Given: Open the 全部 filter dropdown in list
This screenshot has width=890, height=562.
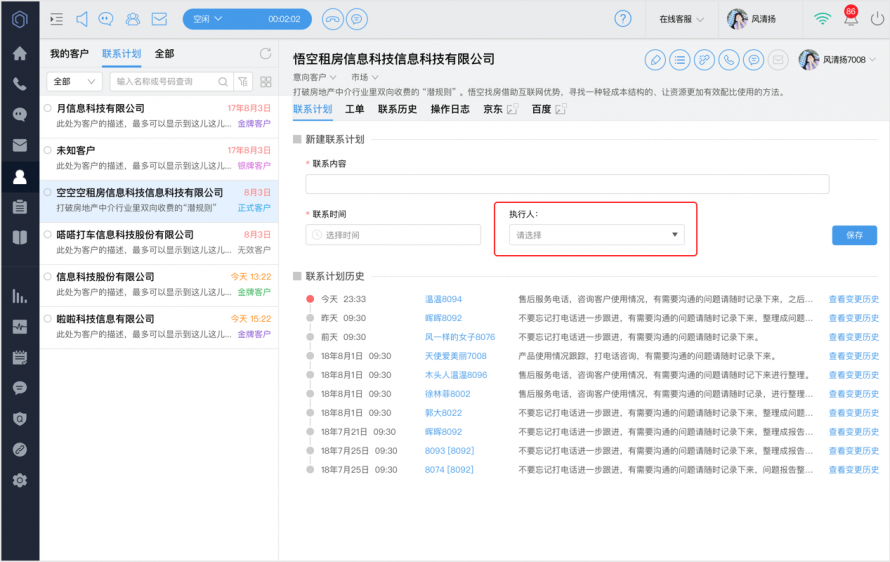Looking at the screenshot, I should pos(74,82).
